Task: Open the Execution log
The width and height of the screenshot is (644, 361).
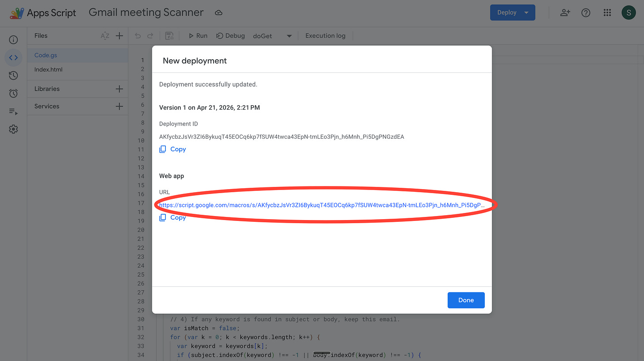Action: click(x=325, y=36)
